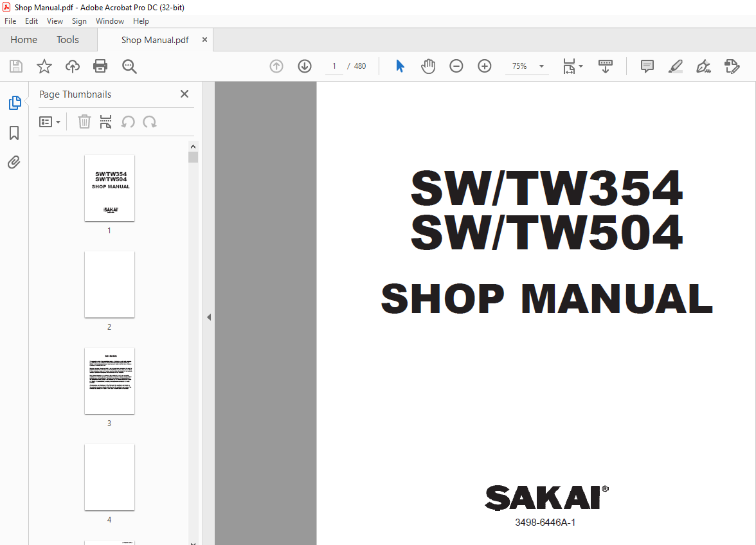Screen dimensions: 756x545
Task: Open the Sign menu
Action: (79, 21)
